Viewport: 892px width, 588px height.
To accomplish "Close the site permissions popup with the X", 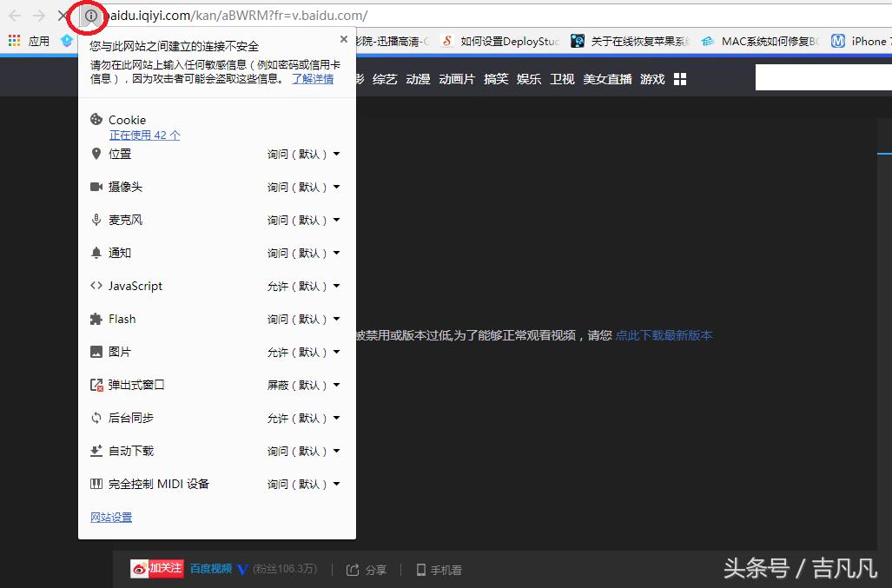I will [343, 38].
